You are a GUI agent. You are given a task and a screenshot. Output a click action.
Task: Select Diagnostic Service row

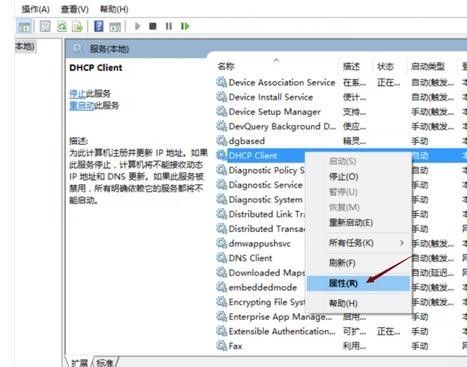click(260, 185)
